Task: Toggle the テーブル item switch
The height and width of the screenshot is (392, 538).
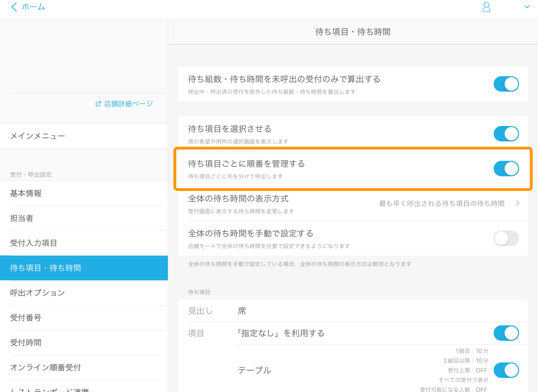Action: pyautogui.click(x=506, y=370)
